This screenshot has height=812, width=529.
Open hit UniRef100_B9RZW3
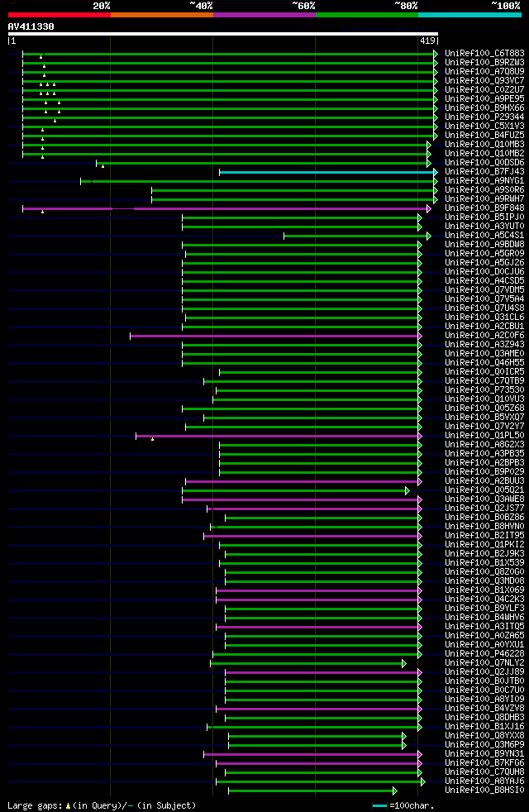point(484,63)
